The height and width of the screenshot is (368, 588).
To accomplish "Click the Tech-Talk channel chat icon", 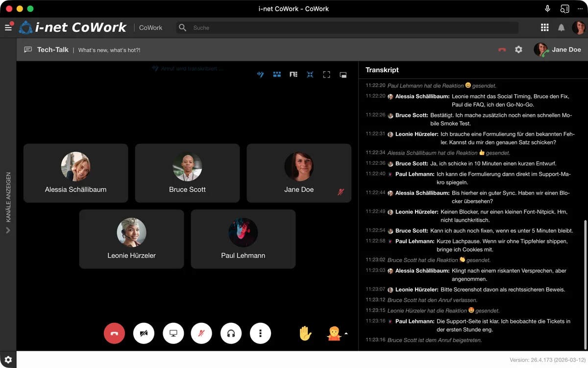I will [28, 50].
